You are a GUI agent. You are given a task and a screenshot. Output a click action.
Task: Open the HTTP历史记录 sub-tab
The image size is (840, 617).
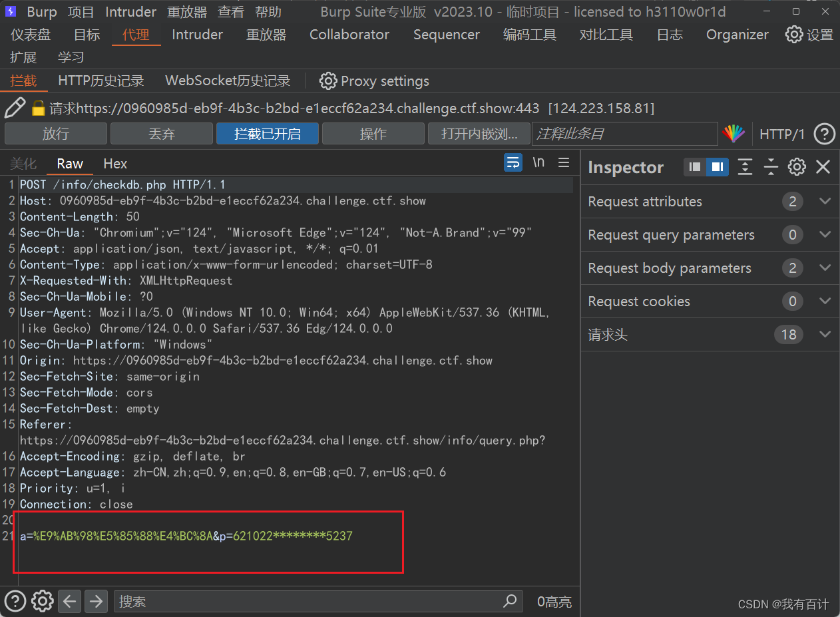click(x=101, y=81)
